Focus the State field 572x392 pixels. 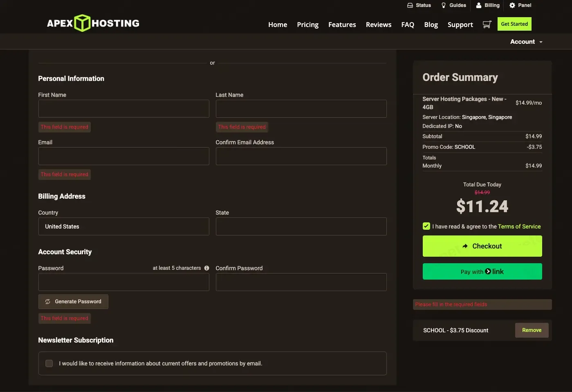point(301,226)
